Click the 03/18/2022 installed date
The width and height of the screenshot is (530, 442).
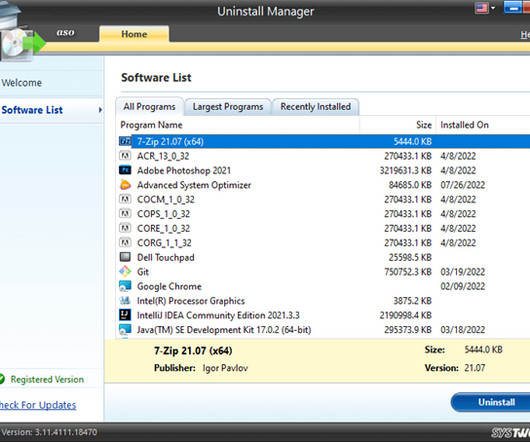462,329
